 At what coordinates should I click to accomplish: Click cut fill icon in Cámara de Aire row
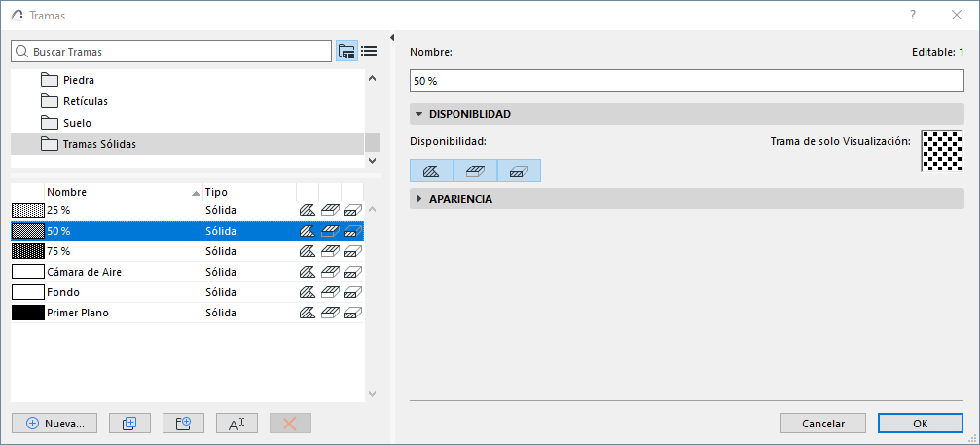(353, 272)
